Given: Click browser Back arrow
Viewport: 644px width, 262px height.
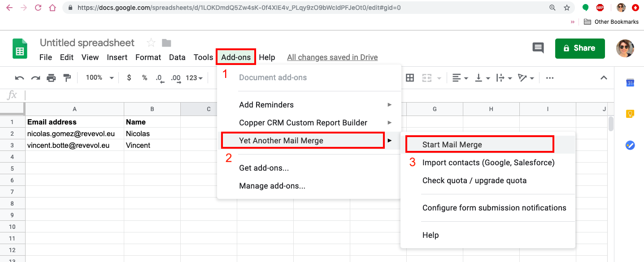Looking at the screenshot, I should (9, 8).
